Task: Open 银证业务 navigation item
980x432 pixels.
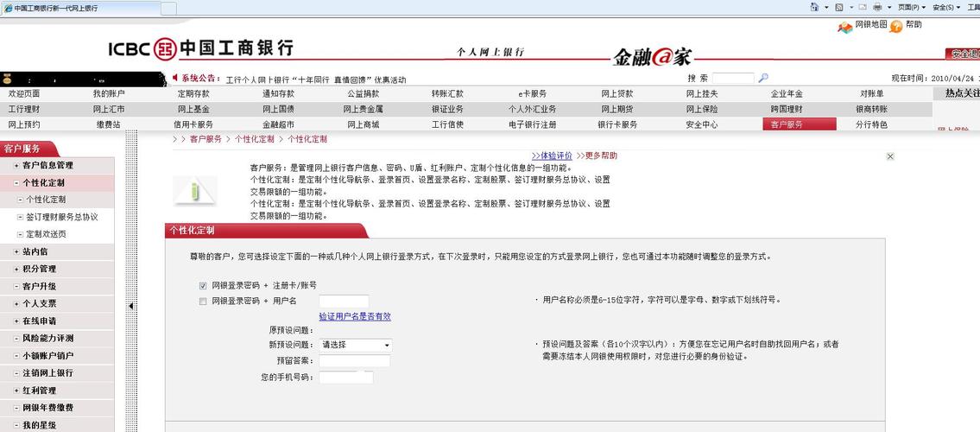Action: point(447,109)
